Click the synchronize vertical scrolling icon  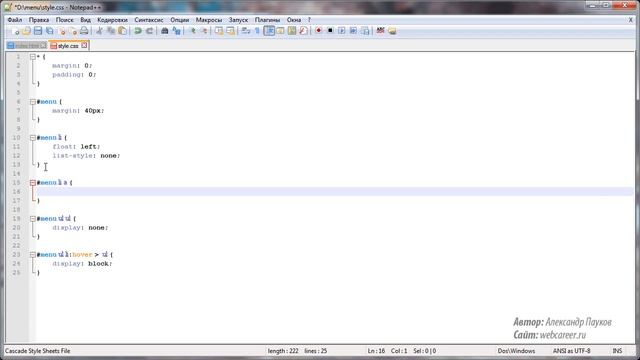pos(219,31)
